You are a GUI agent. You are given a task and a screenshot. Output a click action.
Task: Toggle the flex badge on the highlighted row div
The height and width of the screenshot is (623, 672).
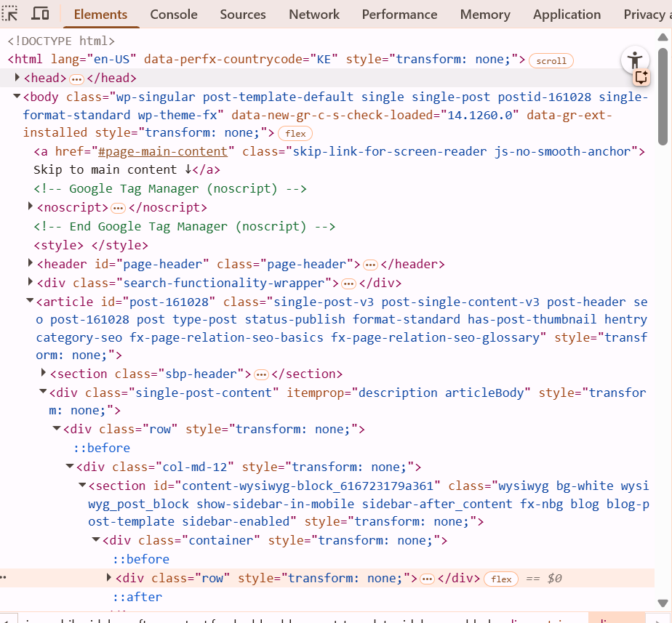(x=501, y=579)
